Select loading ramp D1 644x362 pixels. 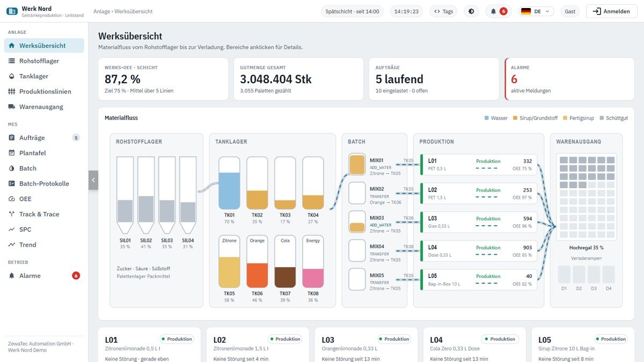564,275
